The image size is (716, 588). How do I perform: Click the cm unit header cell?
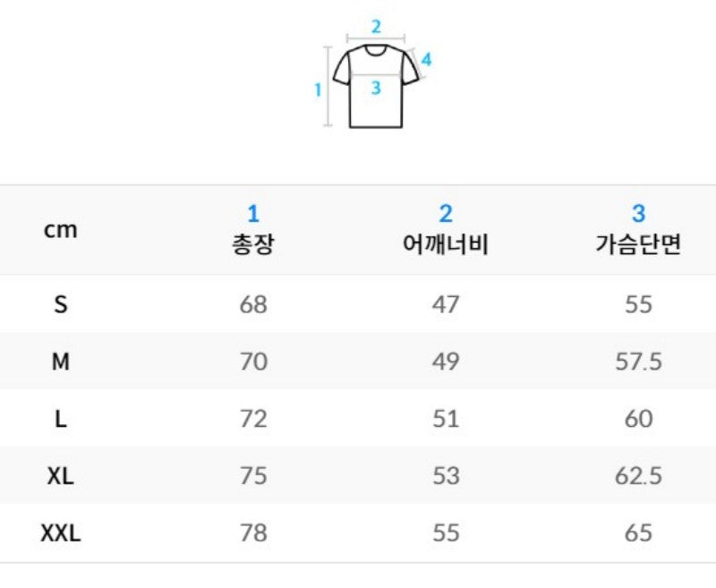pyautogui.click(x=60, y=230)
